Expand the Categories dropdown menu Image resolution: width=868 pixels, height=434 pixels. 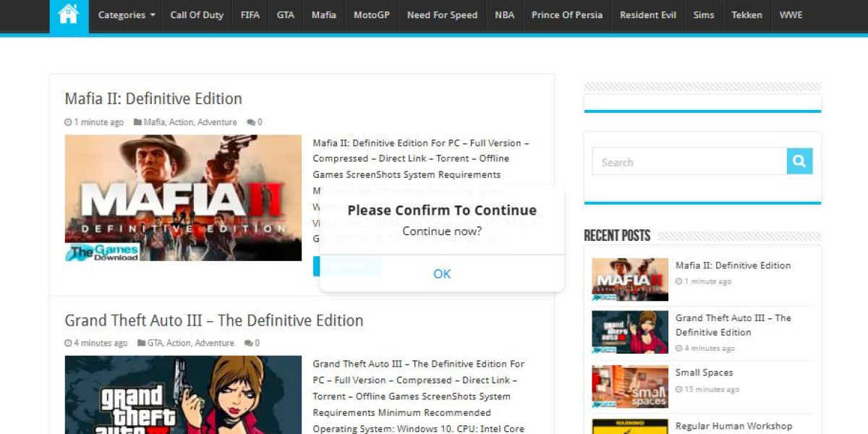tap(127, 15)
